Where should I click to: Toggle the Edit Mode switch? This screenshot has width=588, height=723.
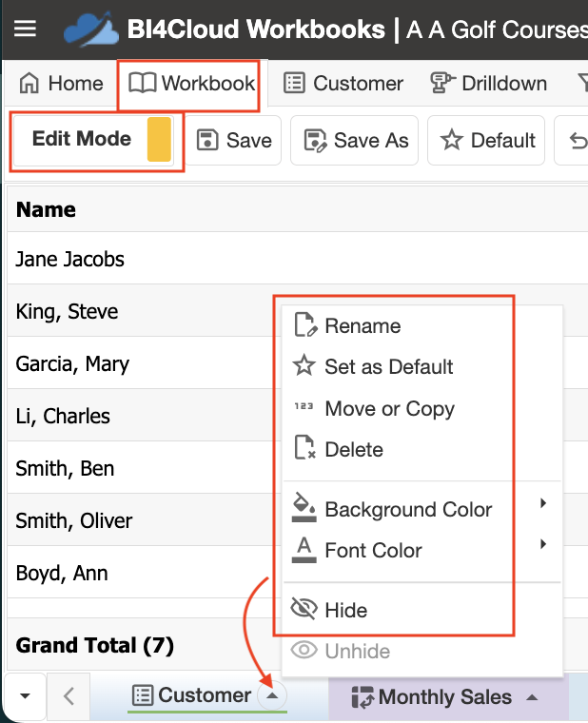point(93,139)
